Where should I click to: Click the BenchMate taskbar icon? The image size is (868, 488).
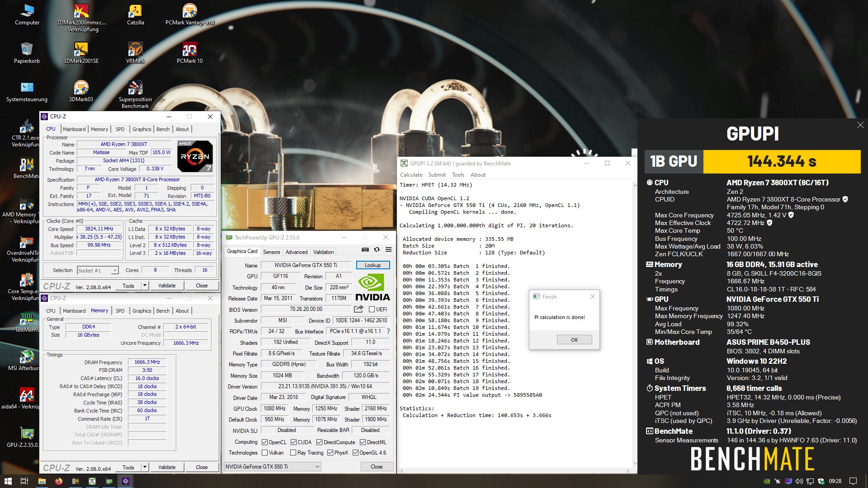[75, 481]
